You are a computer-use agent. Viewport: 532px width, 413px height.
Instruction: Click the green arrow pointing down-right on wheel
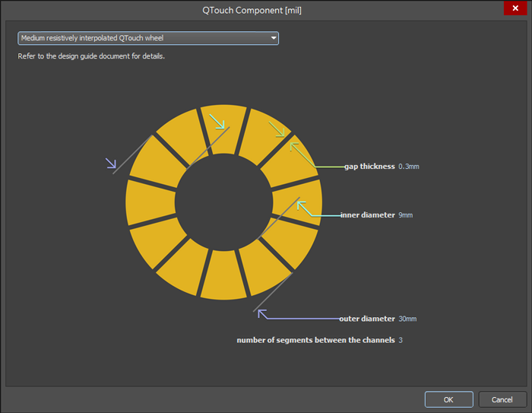click(278, 129)
